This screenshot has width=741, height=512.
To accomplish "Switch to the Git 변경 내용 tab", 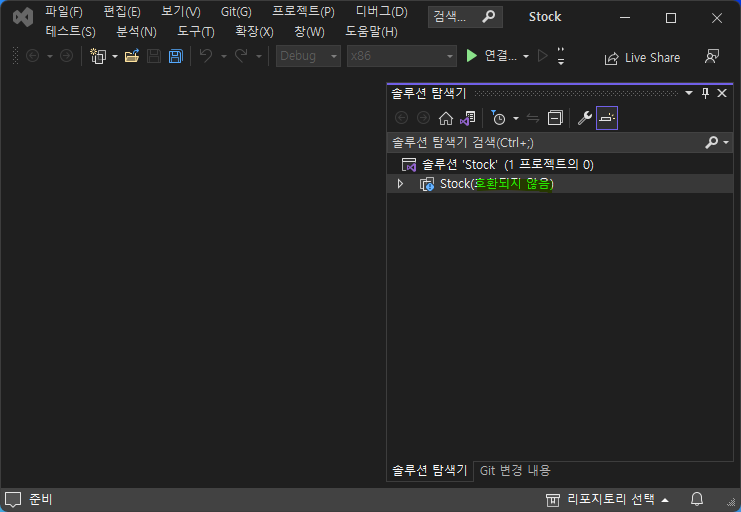I will [x=515, y=471].
